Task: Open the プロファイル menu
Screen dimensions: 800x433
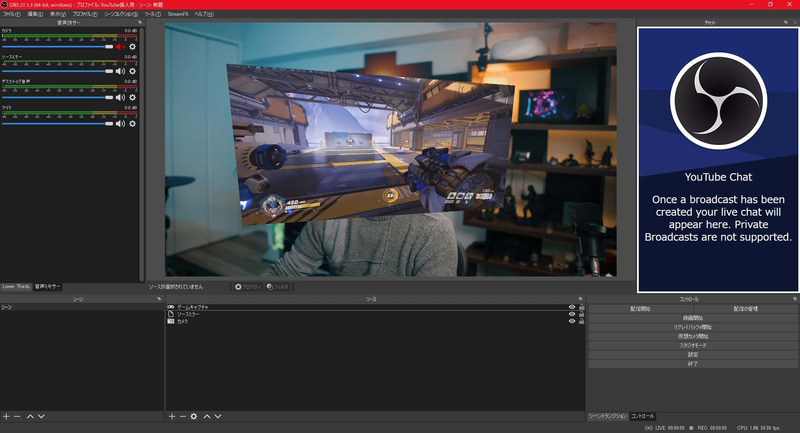Action: pos(85,14)
